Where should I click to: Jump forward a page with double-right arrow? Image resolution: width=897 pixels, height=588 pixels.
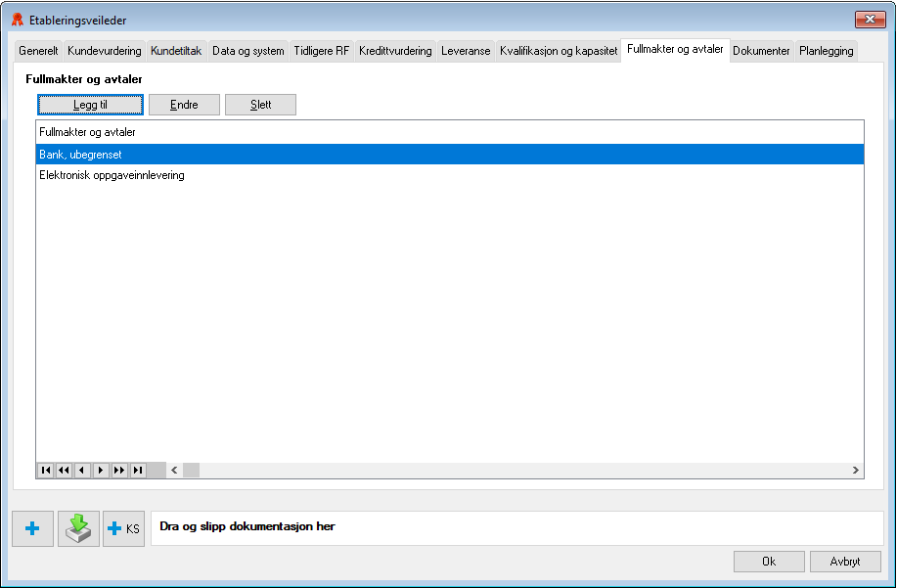pos(119,471)
